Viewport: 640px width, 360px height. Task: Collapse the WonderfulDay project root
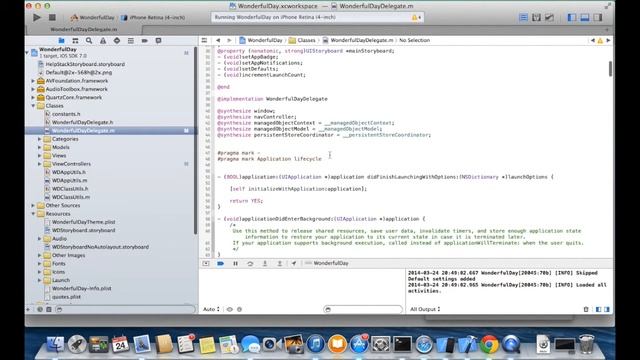click(27, 52)
